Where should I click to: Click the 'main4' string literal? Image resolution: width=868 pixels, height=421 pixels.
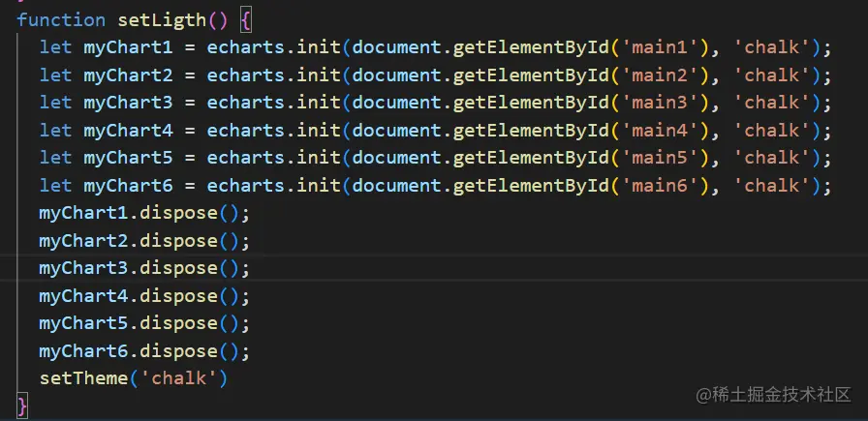pyautogui.click(x=660, y=131)
